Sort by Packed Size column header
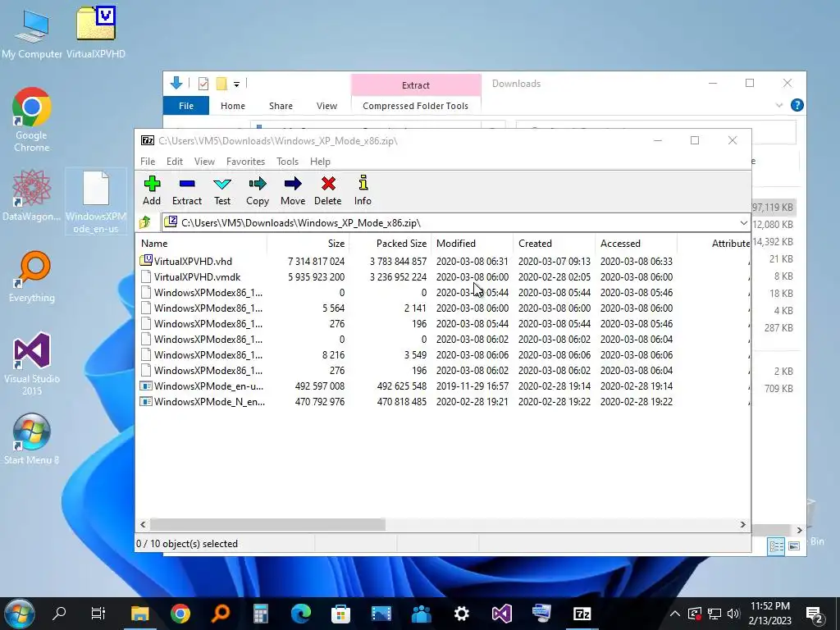Image resolution: width=840 pixels, height=630 pixels. point(390,243)
